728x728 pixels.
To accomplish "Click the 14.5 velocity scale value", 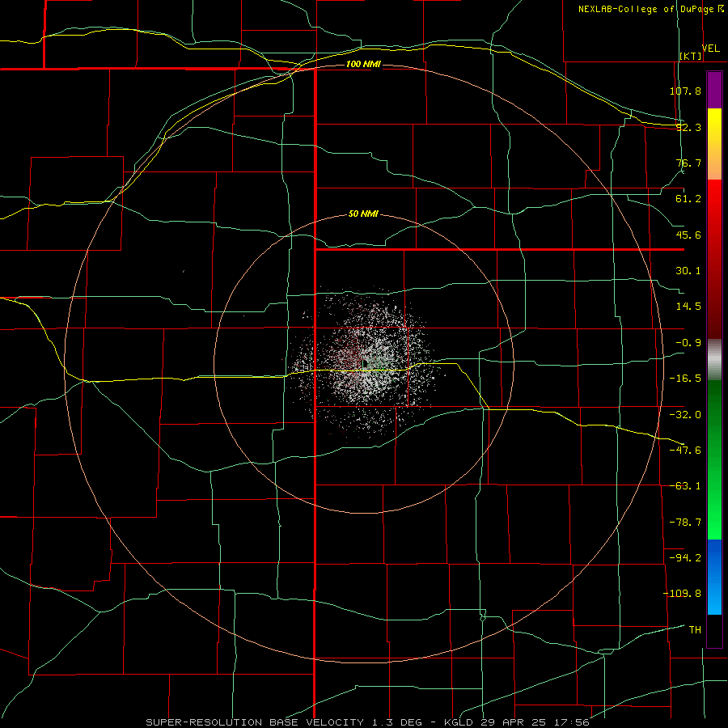I will tap(688, 307).
